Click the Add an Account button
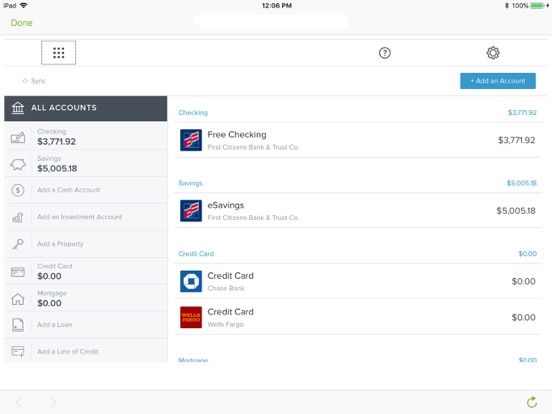552x414 pixels. (498, 81)
